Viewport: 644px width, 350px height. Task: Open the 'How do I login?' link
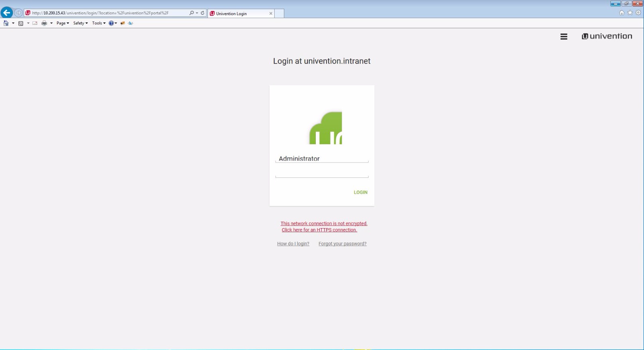(293, 244)
